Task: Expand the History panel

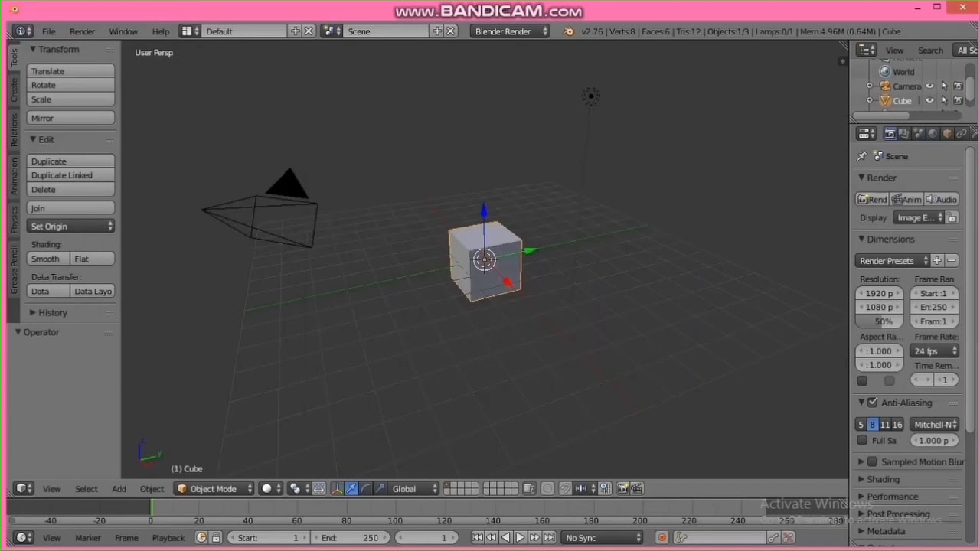Action: pos(53,312)
